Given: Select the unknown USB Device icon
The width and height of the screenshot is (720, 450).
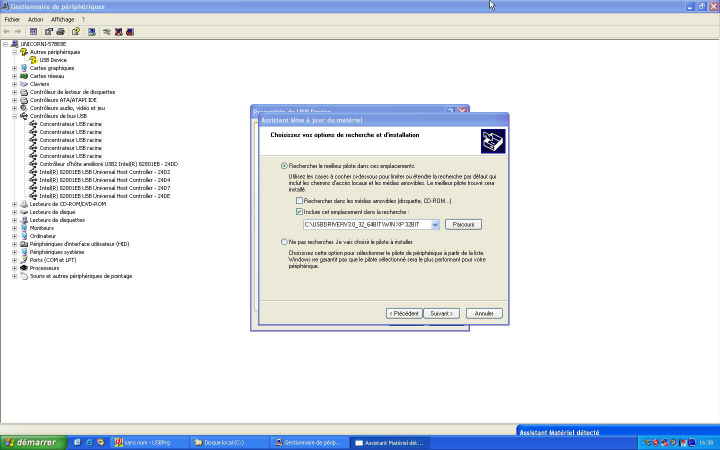Looking at the screenshot, I should tap(34, 60).
